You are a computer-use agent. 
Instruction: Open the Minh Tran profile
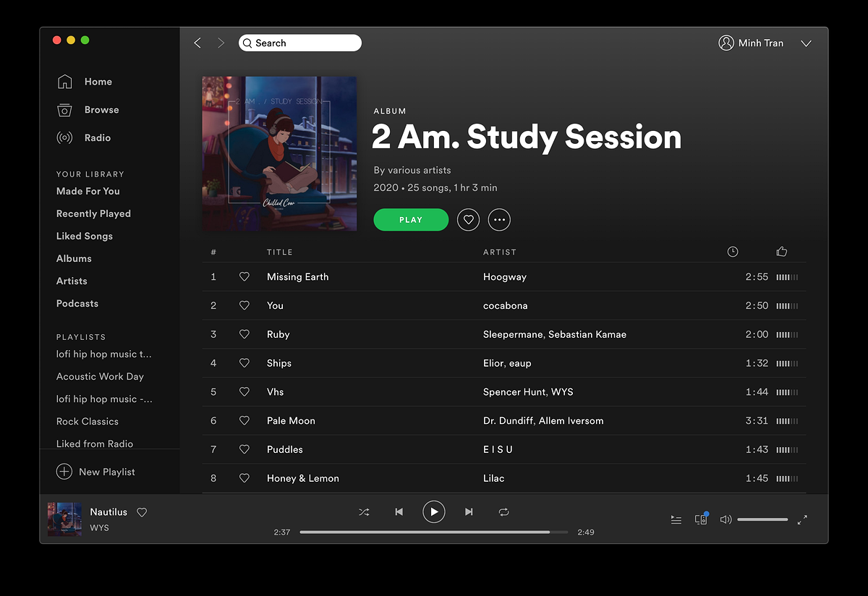[x=751, y=43]
